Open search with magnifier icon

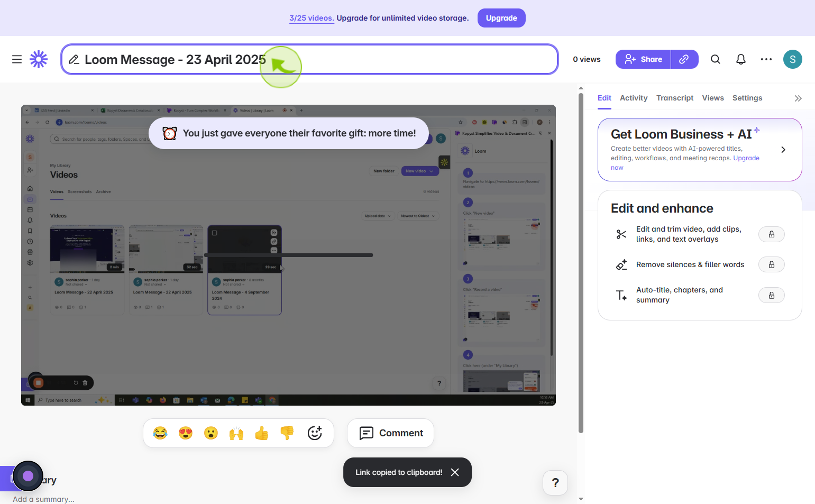(716, 59)
